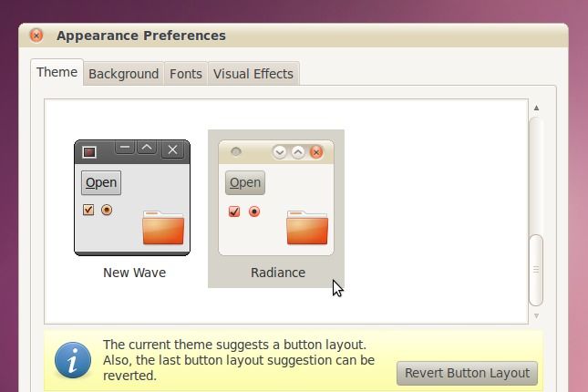
Task: Click New Wave preview's close X icon
Action: pos(173,150)
